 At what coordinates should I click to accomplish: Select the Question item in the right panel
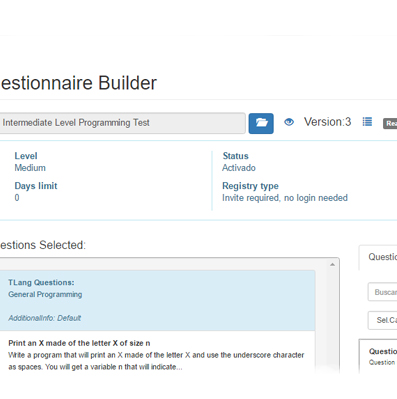(x=382, y=356)
